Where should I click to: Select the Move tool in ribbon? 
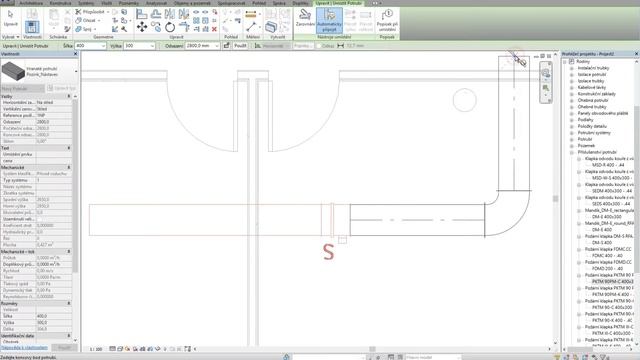tap(142, 27)
